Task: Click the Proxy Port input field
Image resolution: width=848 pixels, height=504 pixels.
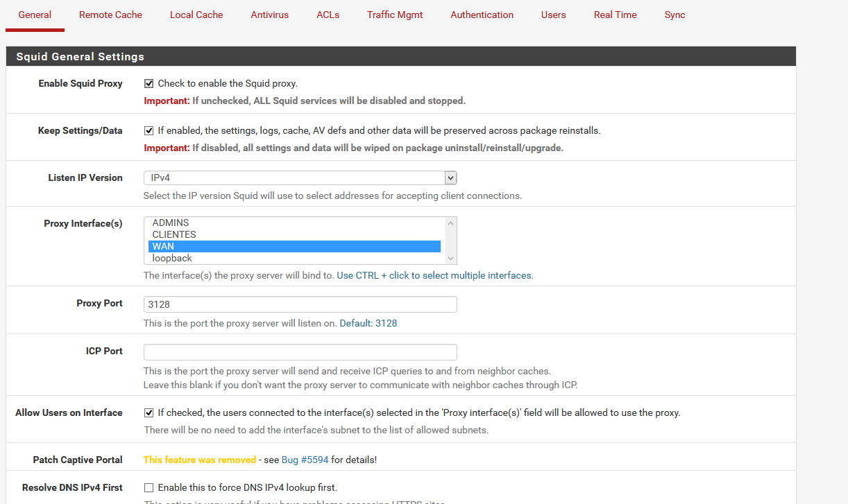Action: (x=300, y=304)
